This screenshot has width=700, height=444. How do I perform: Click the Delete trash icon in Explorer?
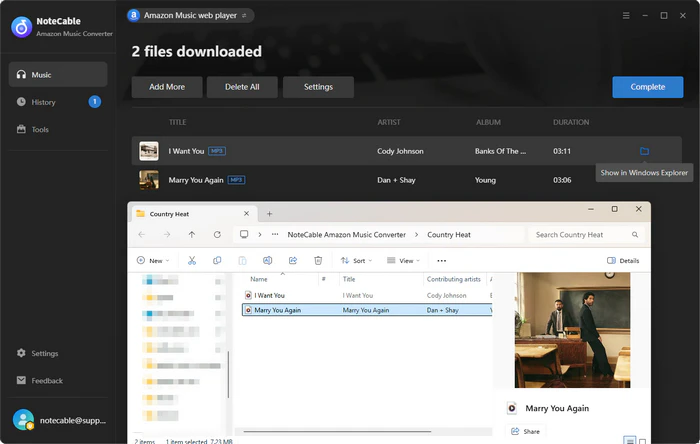coord(318,261)
